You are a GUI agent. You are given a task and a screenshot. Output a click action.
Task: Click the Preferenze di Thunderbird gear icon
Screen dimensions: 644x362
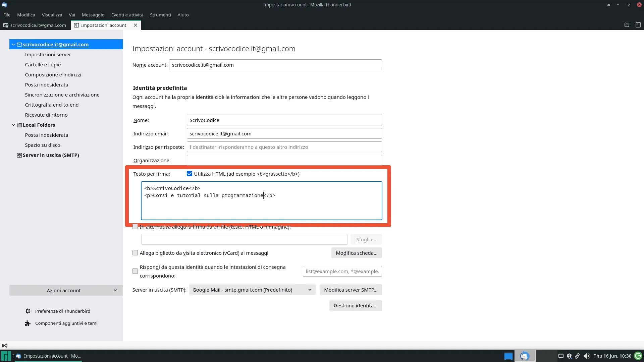pyautogui.click(x=28, y=311)
